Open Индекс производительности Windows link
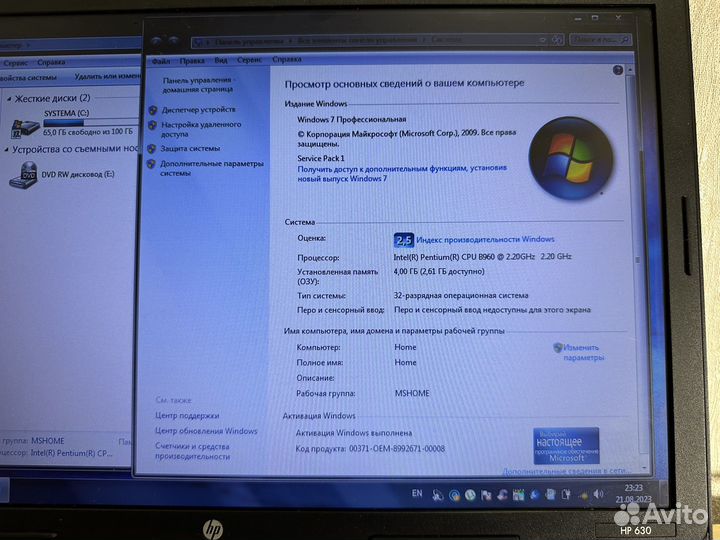 485,239
